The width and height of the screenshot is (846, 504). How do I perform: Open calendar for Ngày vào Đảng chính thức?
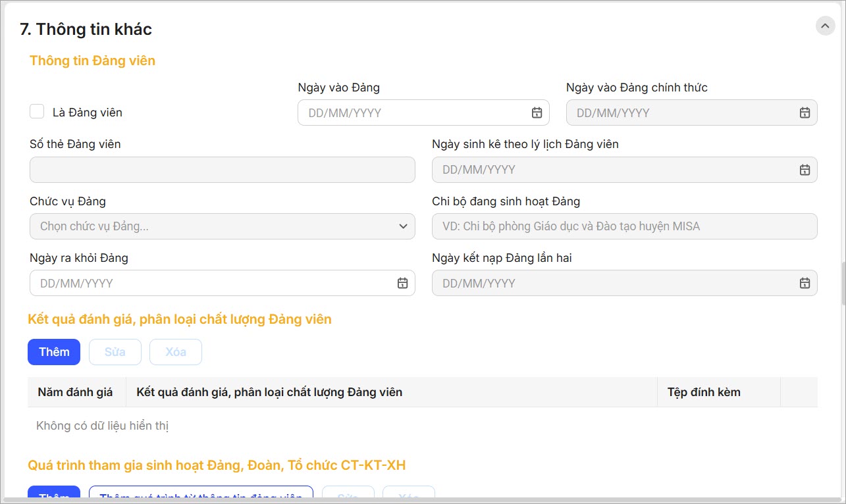(805, 113)
